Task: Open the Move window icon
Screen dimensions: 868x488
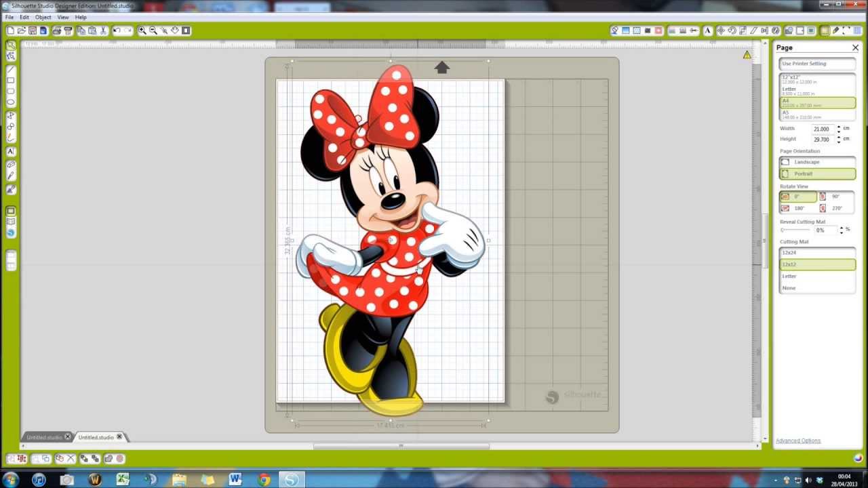Action: click(720, 30)
